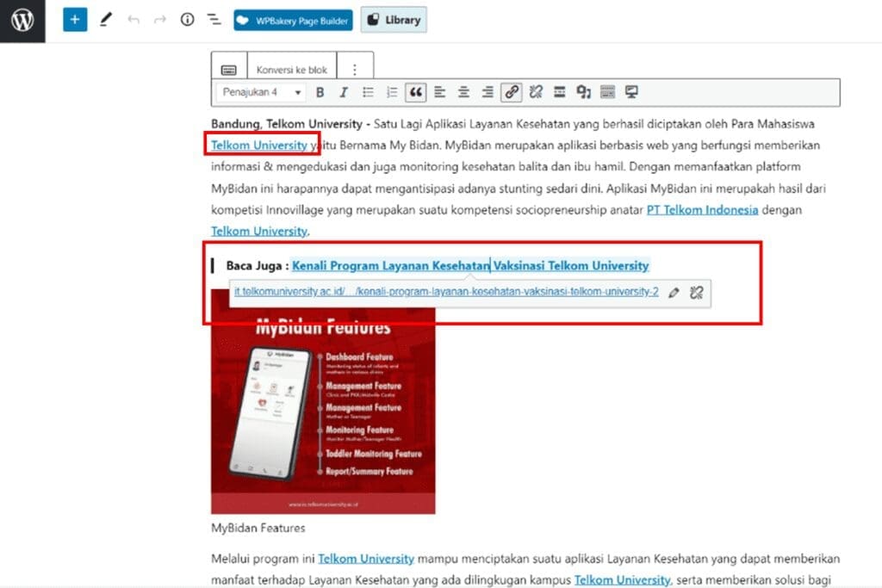
Task: Apply blockquote formatting
Action: (417, 92)
